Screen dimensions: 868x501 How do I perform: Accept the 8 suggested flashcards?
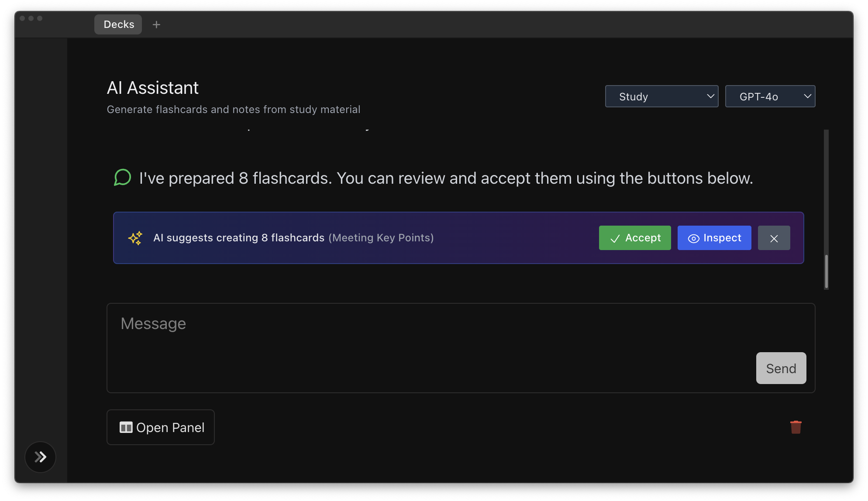(x=635, y=238)
